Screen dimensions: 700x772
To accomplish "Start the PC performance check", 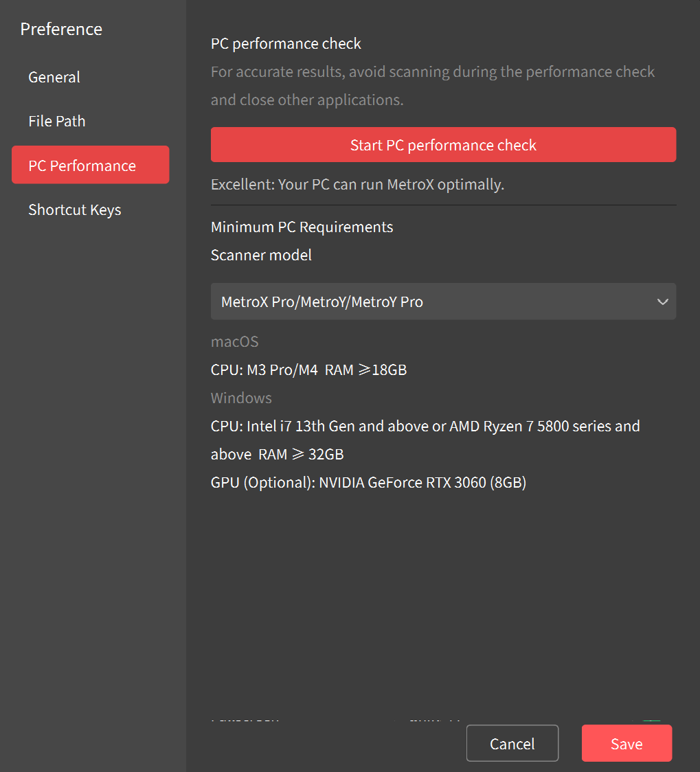I will pyautogui.click(x=443, y=145).
